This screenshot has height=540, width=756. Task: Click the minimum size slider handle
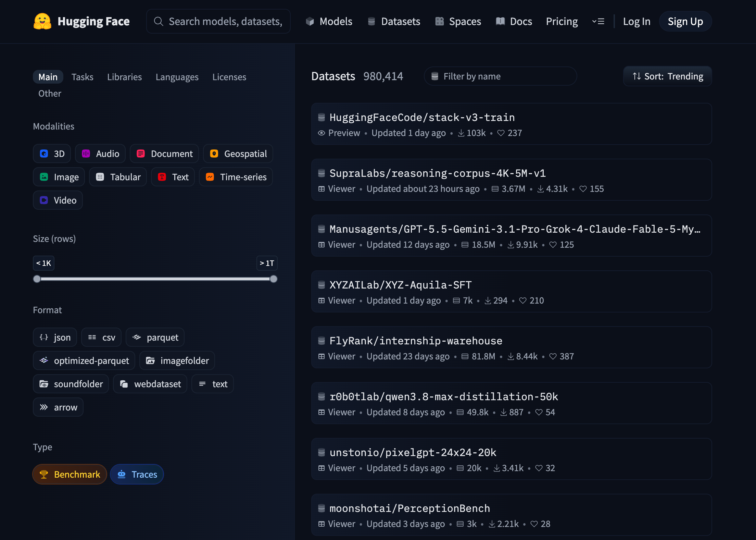tap(37, 279)
